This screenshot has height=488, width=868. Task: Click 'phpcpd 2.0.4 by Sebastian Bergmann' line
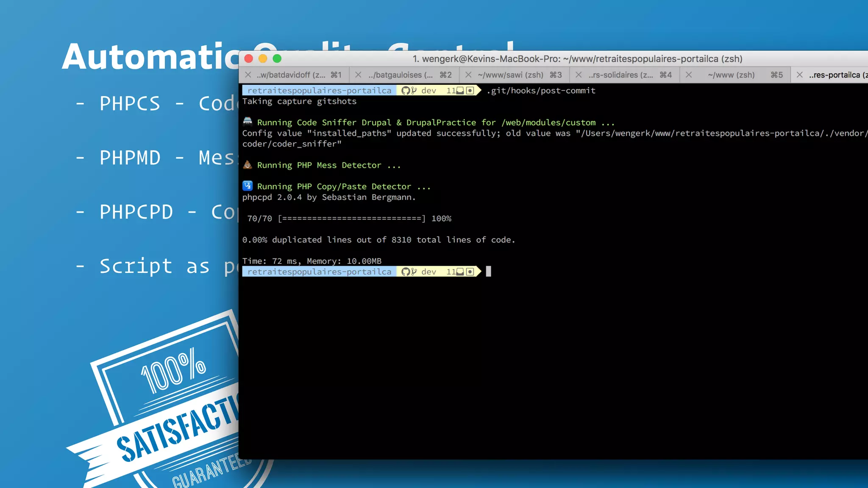pyautogui.click(x=329, y=197)
